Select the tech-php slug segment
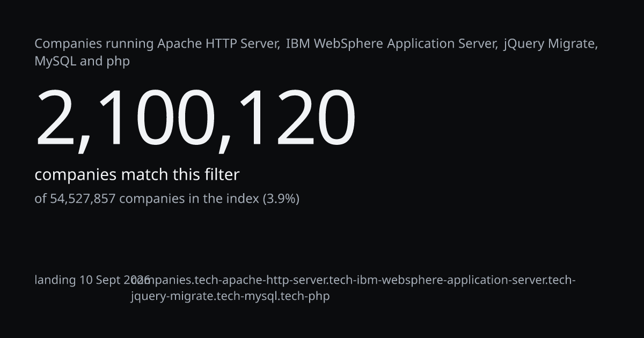 305,296
